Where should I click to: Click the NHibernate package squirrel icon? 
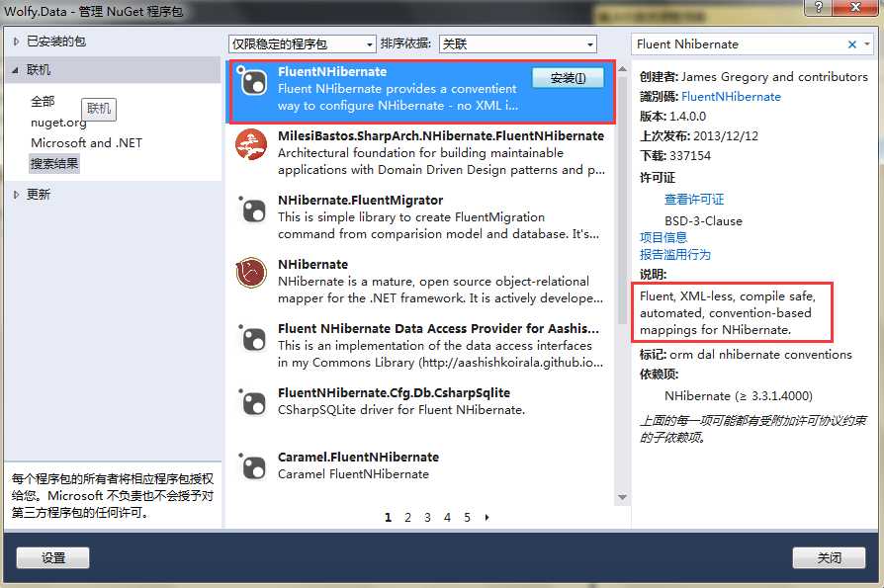pos(251,274)
